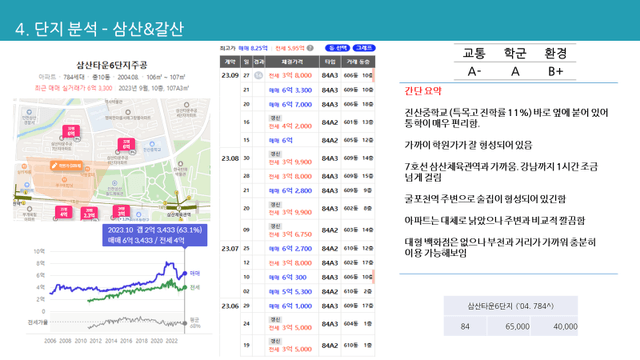Click the 2023.10 price tooltip above the chart

click(x=155, y=235)
